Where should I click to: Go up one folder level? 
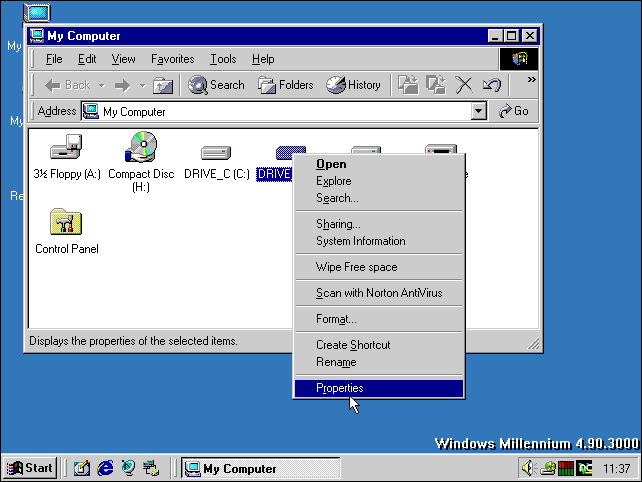coord(163,86)
